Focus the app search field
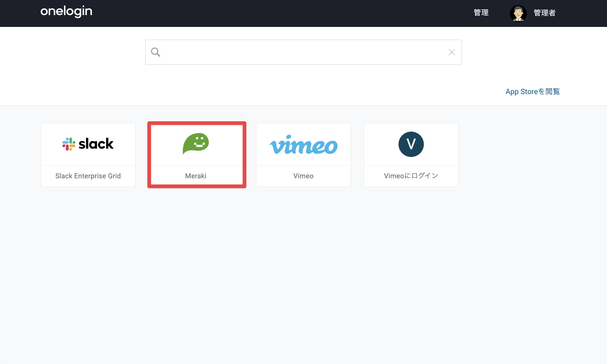 point(303,52)
